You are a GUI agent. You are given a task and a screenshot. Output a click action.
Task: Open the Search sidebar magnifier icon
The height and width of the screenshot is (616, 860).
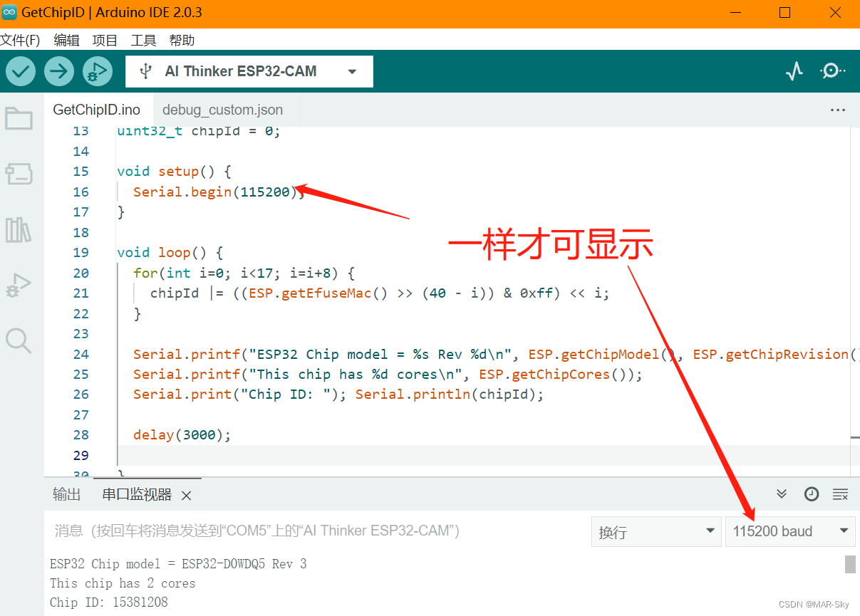[19, 340]
